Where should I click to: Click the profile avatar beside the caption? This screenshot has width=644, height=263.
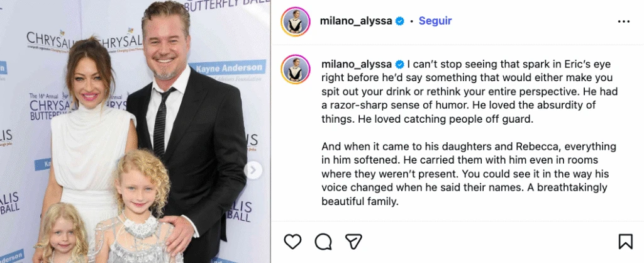click(294, 69)
